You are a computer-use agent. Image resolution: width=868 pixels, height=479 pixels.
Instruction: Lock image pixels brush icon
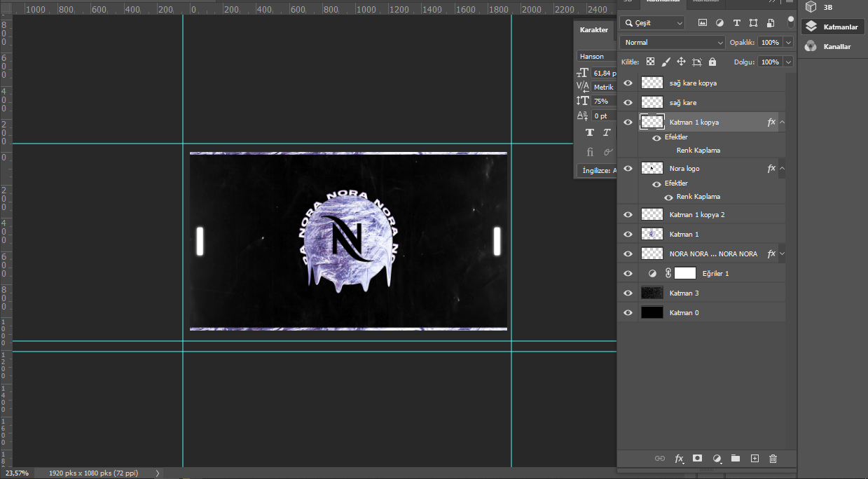tap(666, 62)
